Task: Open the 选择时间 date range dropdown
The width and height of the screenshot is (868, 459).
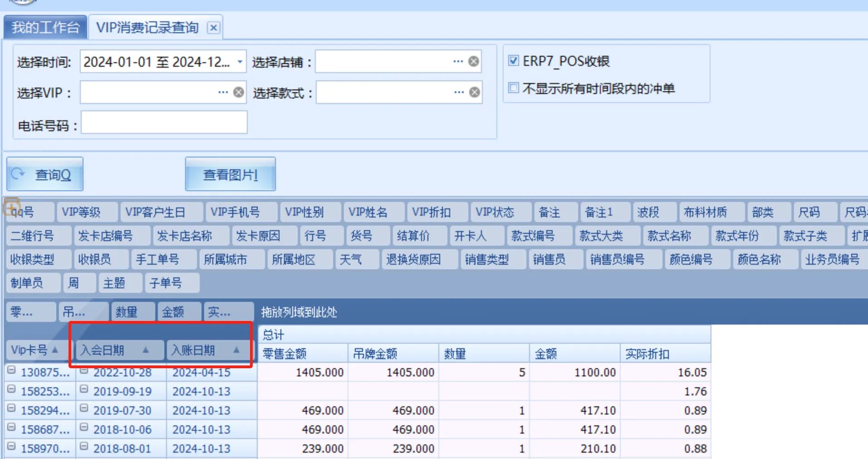Action: (240, 61)
